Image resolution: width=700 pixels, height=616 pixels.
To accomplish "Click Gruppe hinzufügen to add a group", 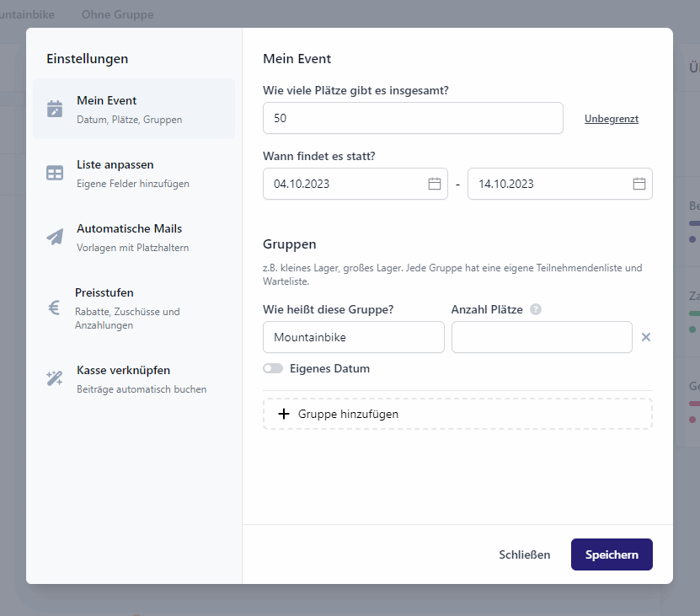I will point(457,414).
